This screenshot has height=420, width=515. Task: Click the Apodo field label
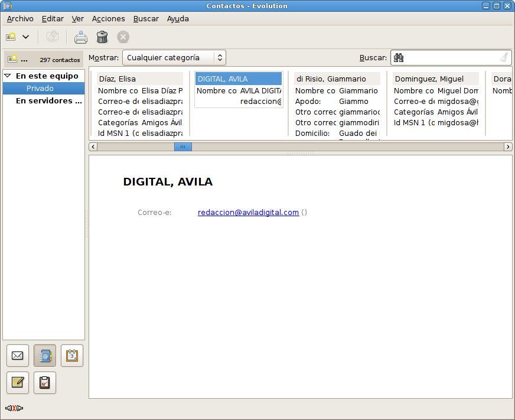click(x=308, y=102)
